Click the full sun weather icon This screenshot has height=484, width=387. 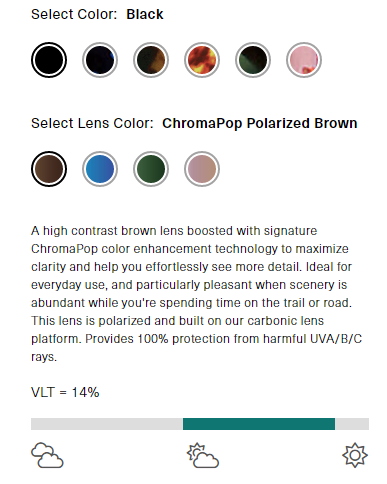tap(355, 455)
